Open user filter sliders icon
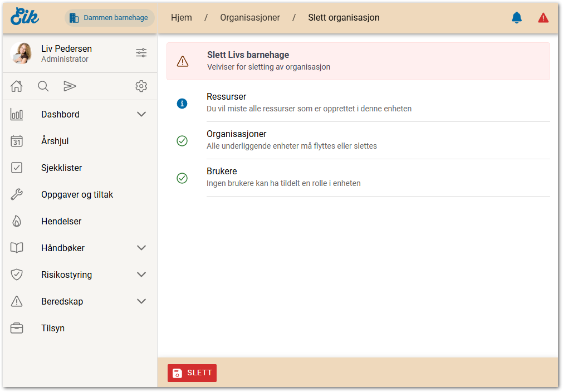 tap(141, 53)
